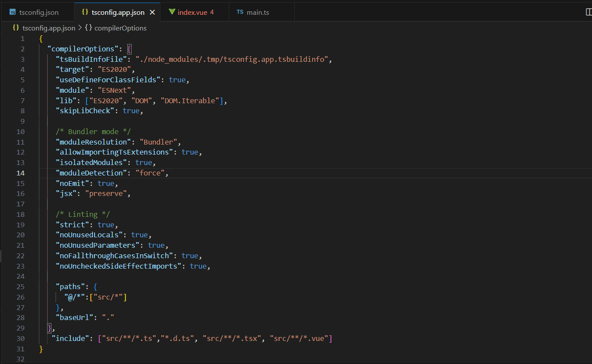Click the split editor layout icon

point(589,12)
